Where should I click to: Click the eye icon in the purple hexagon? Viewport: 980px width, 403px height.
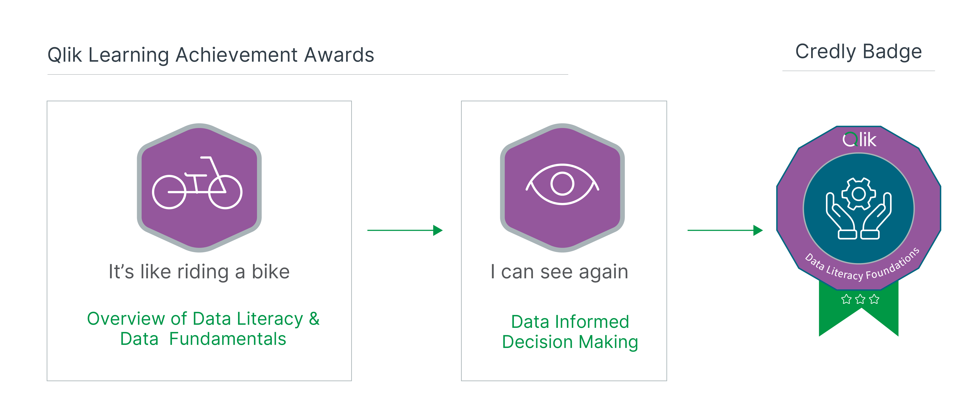coord(562,184)
